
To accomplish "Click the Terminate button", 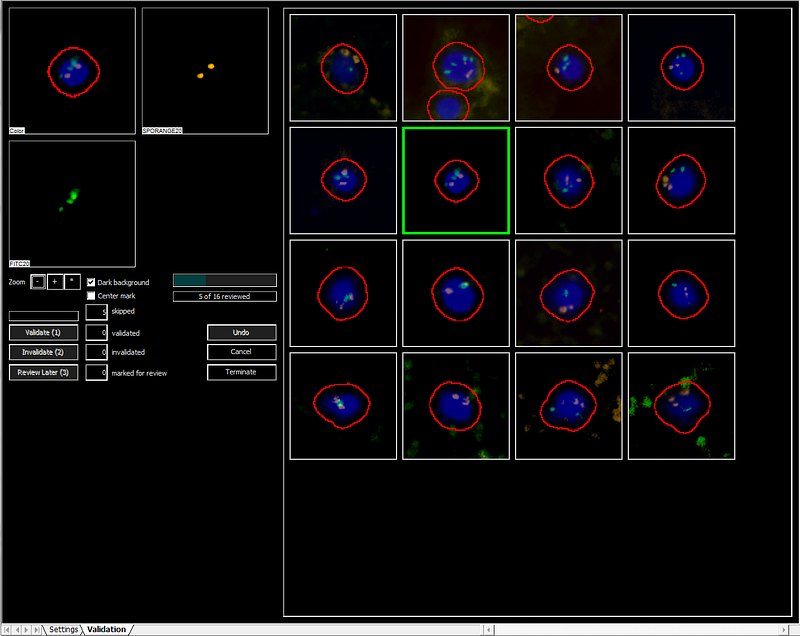I will tap(241, 372).
